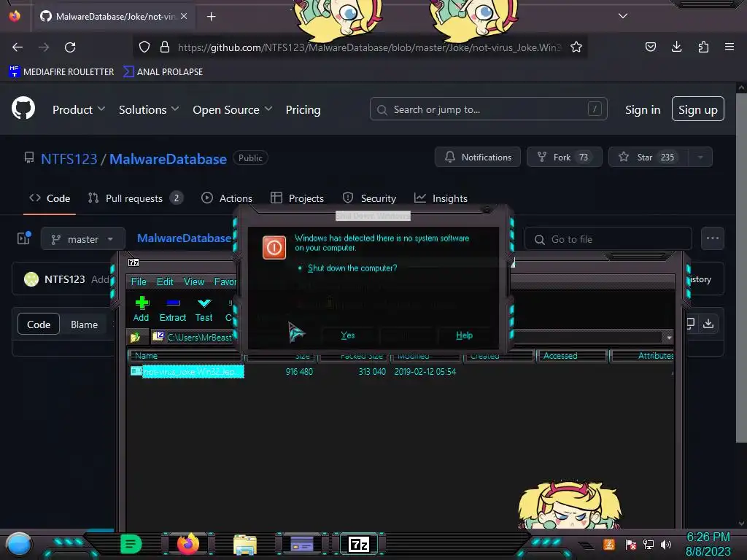
Task: Reload the current page
Action: 70,47
